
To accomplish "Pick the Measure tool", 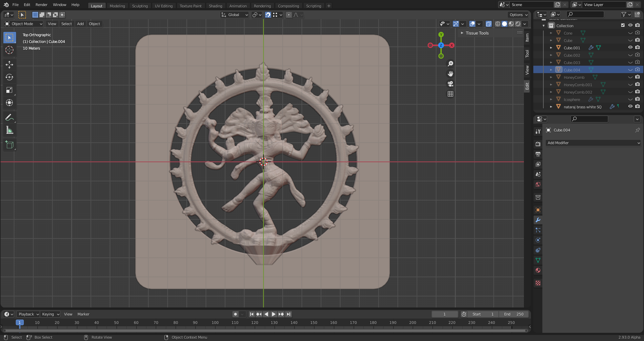I will (10, 130).
